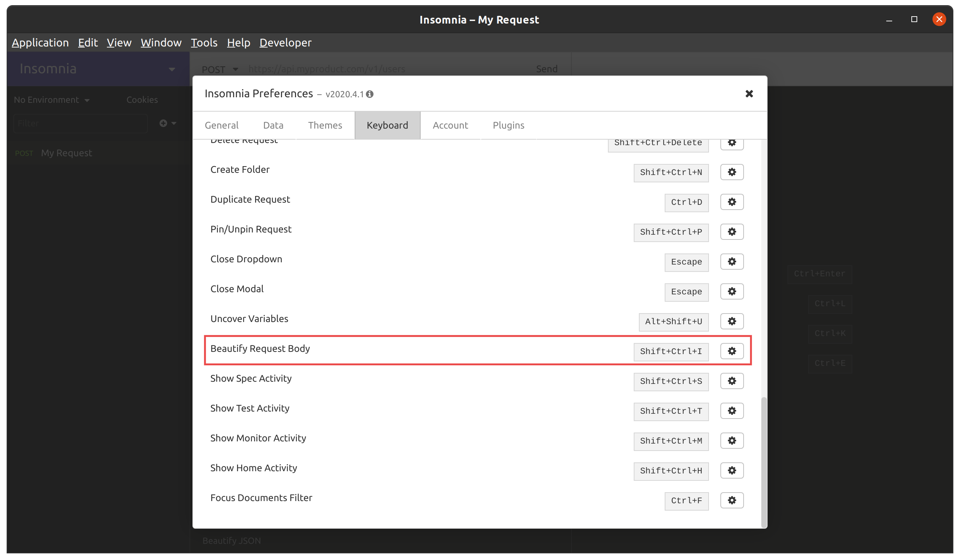Click the version info icon beside v2020.4.1

369,94
